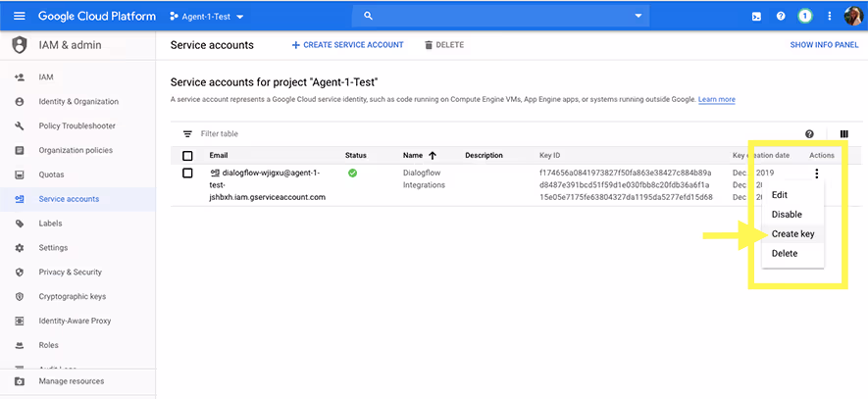This screenshot has width=868, height=399.
Task: Click the Settings gear icon
Action: point(20,248)
